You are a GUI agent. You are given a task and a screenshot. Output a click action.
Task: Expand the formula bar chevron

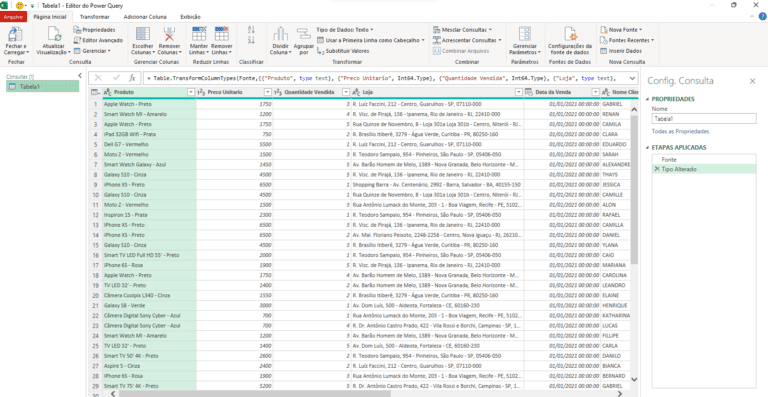click(632, 78)
